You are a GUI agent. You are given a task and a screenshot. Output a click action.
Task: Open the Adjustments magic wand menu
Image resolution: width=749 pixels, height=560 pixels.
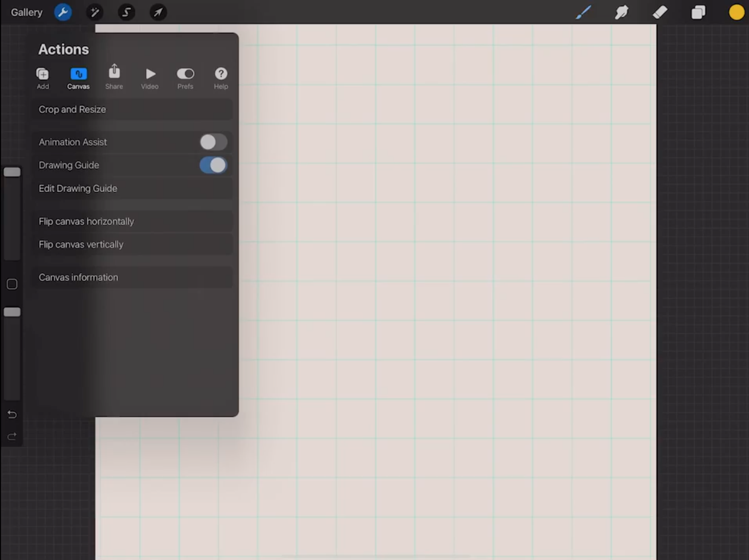pyautogui.click(x=94, y=12)
